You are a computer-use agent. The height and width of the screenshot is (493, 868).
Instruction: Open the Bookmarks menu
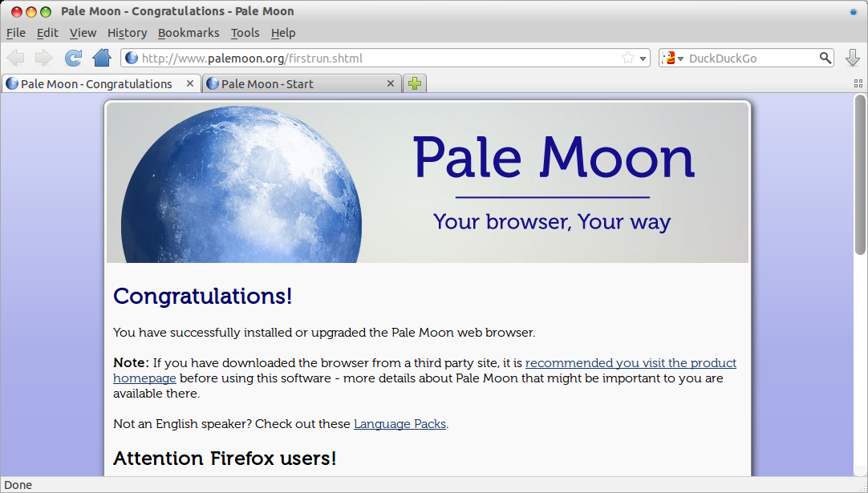[x=189, y=33]
